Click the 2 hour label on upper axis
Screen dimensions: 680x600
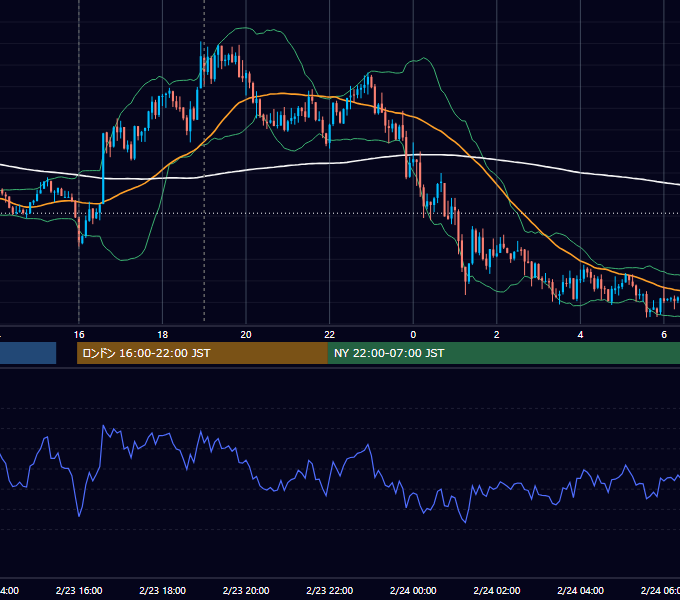point(497,335)
